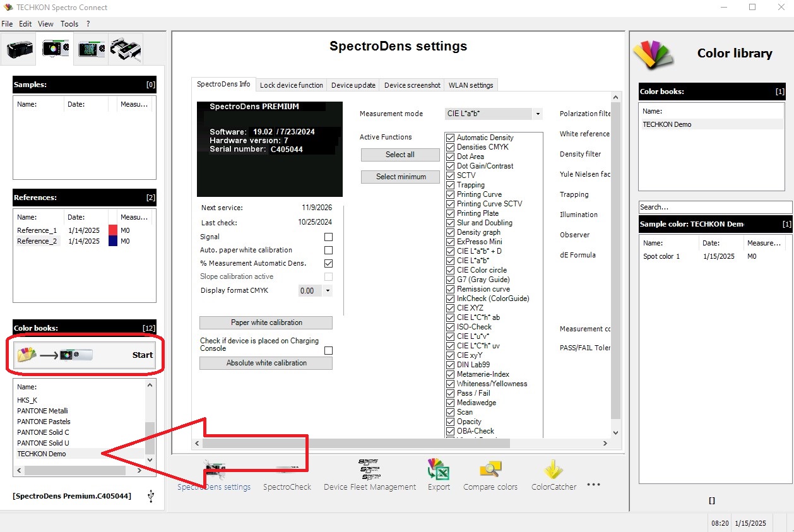Open the Tools menu
The height and width of the screenshot is (532, 794).
pos(69,24)
